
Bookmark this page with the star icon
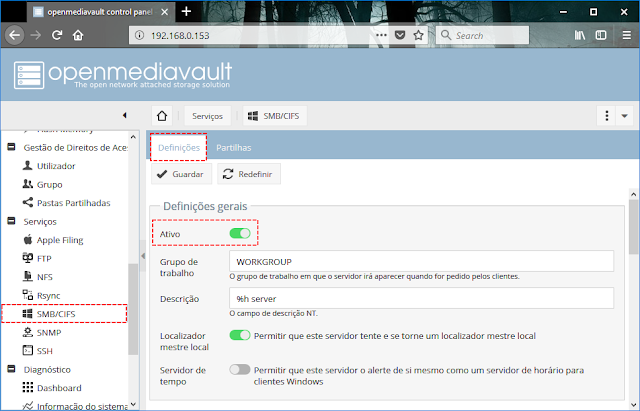pyautogui.click(x=418, y=35)
